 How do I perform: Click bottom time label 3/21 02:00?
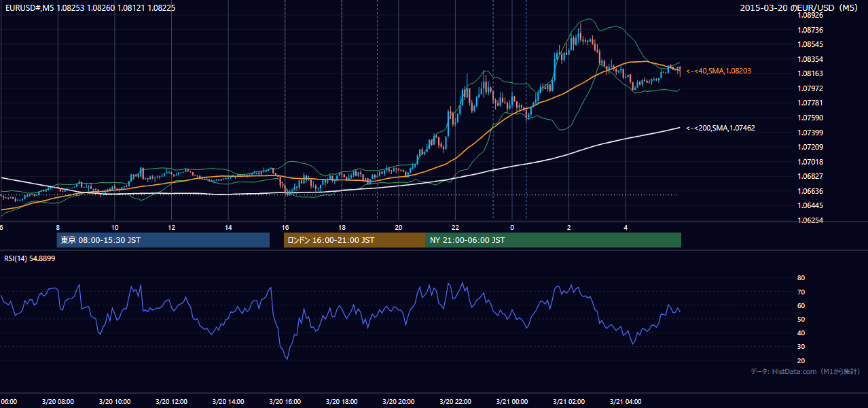(x=568, y=402)
